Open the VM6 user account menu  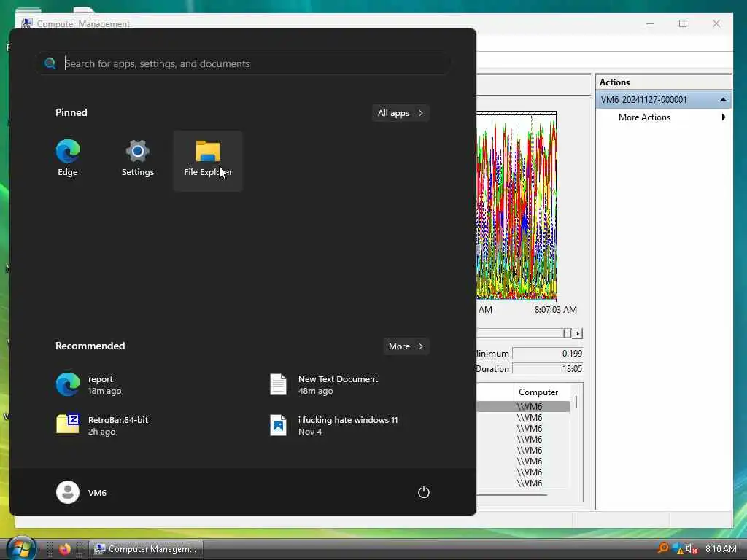click(82, 492)
